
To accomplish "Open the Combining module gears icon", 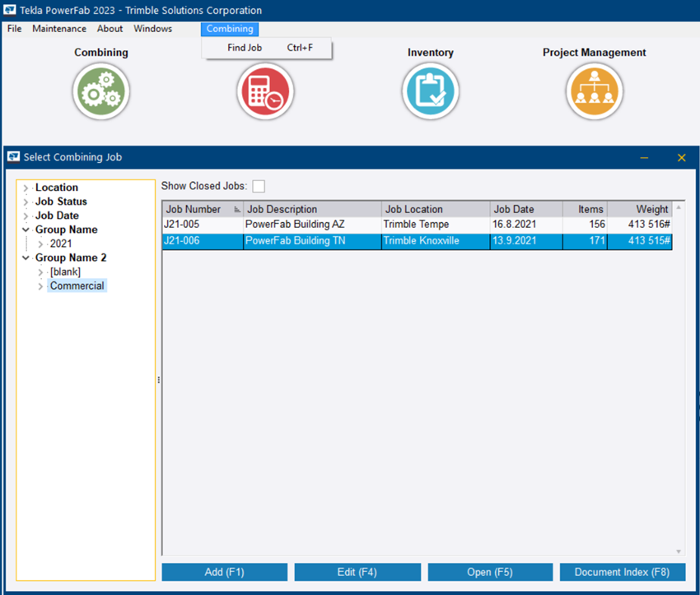I will pyautogui.click(x=101, y=91).
